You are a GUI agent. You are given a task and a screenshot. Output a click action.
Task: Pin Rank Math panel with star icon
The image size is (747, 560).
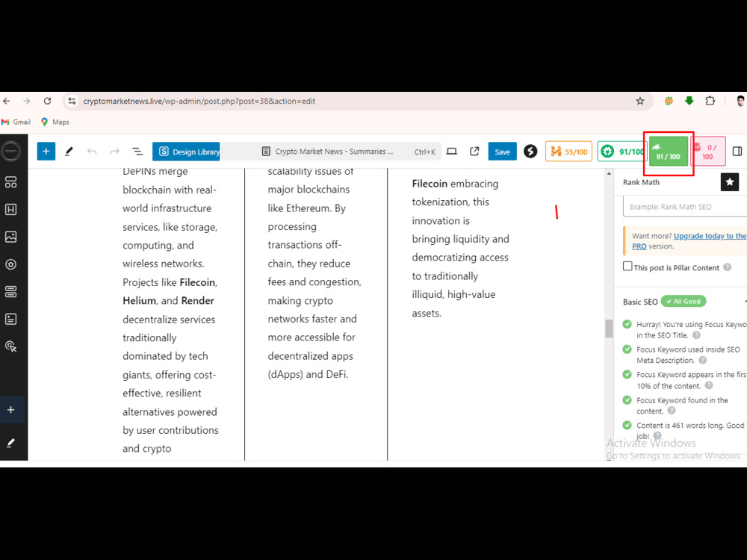pyautogui.click(x=729, y=182)
